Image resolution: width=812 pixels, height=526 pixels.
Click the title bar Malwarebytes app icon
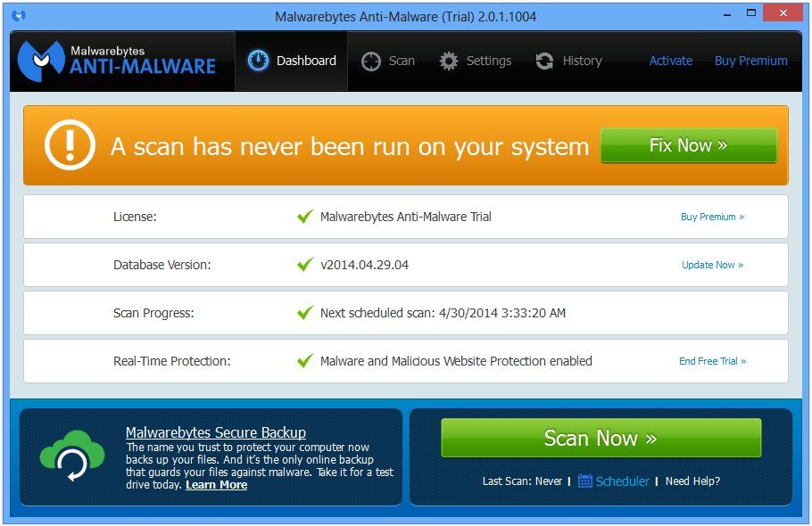(19, 16)
